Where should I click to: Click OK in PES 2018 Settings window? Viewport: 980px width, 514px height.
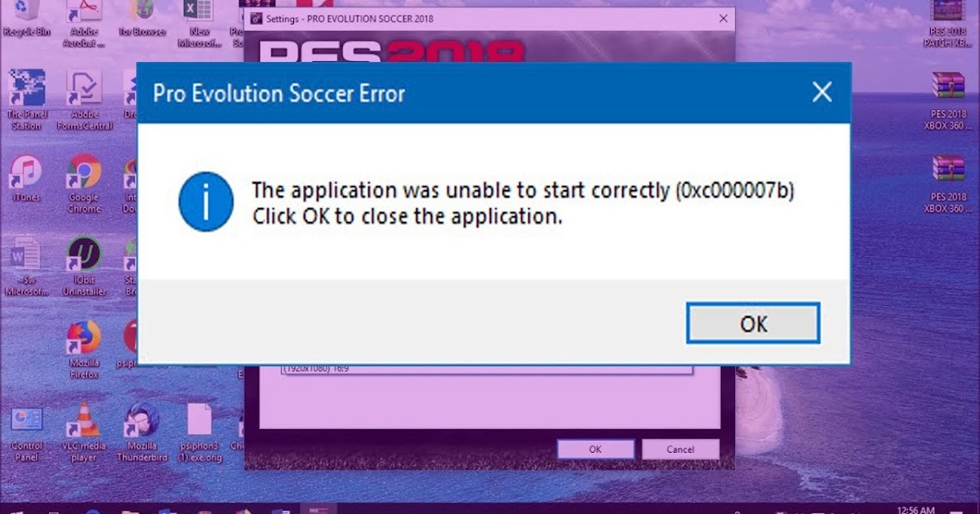(x=595, y=450)
